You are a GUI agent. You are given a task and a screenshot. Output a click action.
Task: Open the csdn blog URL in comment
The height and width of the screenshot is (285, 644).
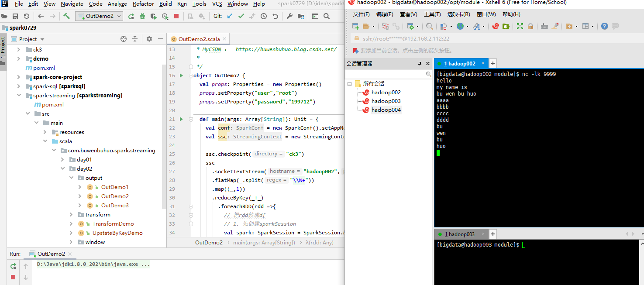pyautogui.click(x=286, y=49)
